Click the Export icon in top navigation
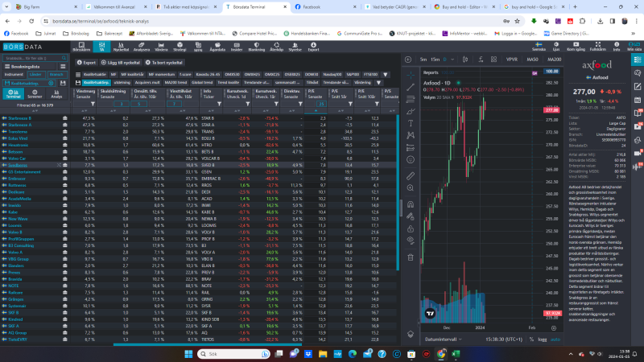 (313, 47)
